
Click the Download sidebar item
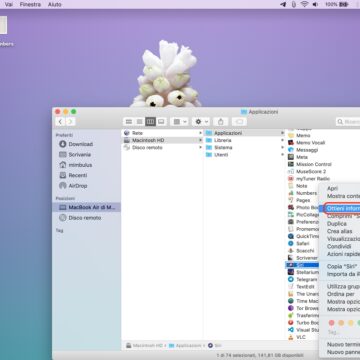(x=76, y=144)
